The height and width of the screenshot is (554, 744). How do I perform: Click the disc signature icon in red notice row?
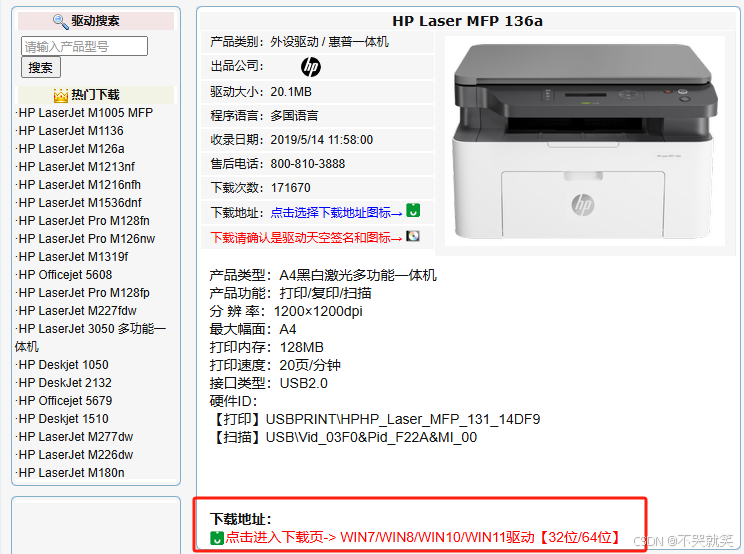(413, 236)
